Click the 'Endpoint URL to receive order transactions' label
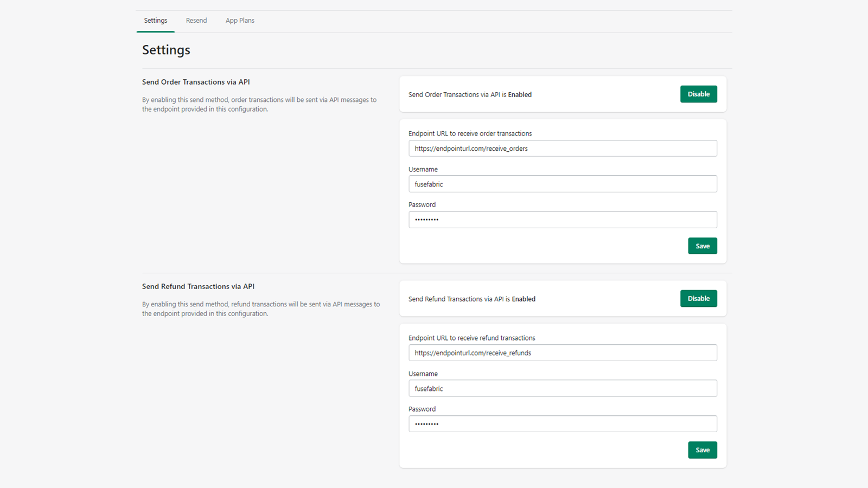 [470, 133]
